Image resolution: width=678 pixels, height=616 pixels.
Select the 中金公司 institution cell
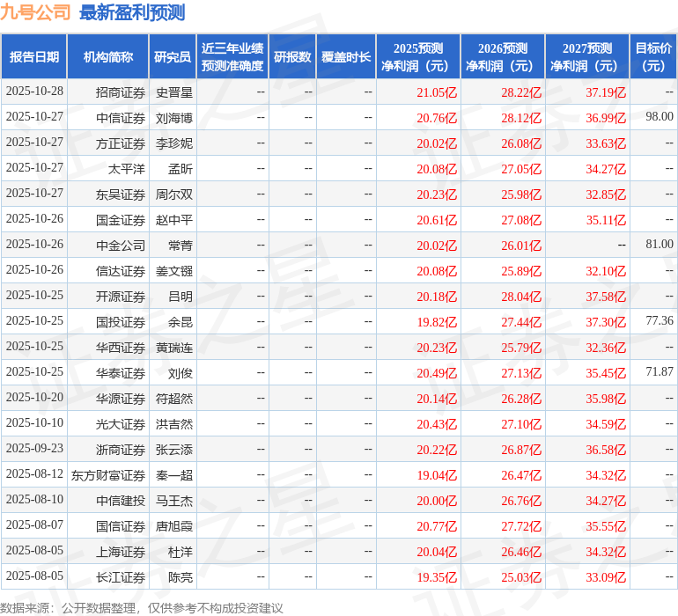(x=121, y=245)
